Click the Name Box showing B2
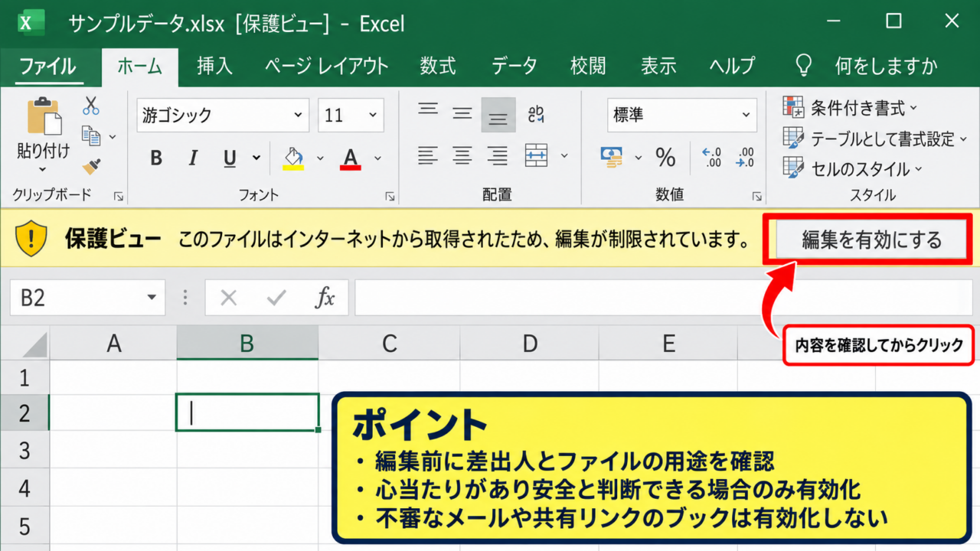The image size is (980, 551). 87,297
